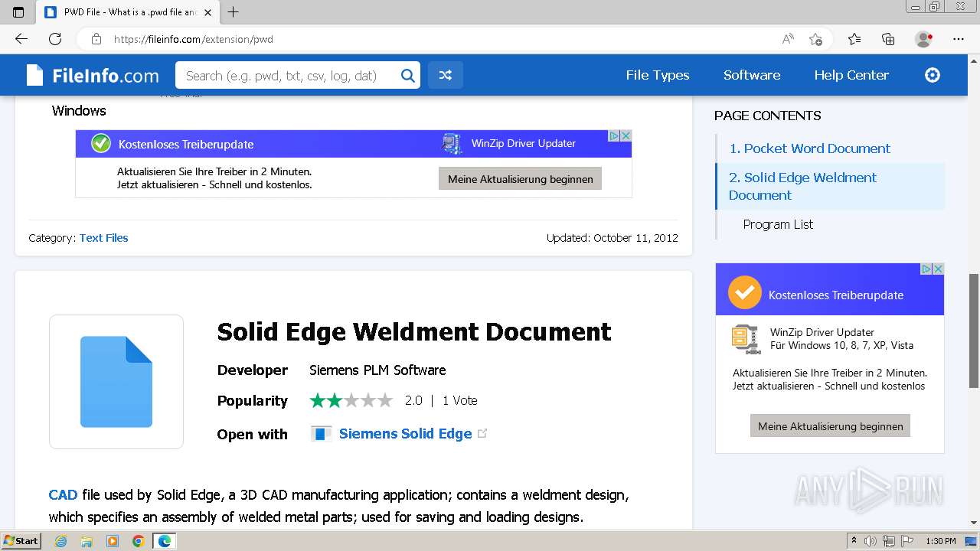Click the browser back arrow

(x=21, y=39)
